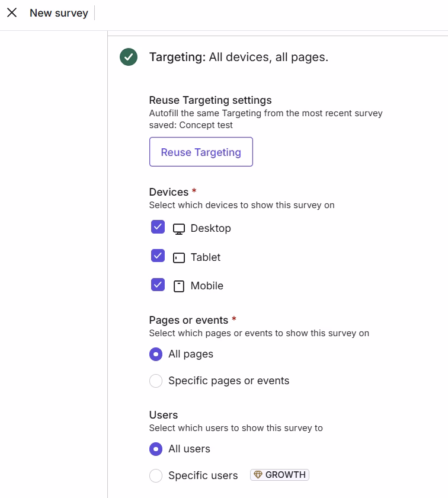Select the Specific pages or events option
This screenshot has width=448, height=498.
tap(155, 381)
